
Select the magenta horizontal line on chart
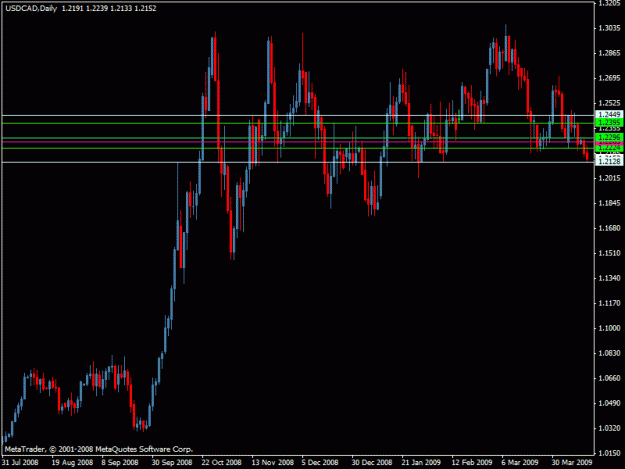pos(298,141)
